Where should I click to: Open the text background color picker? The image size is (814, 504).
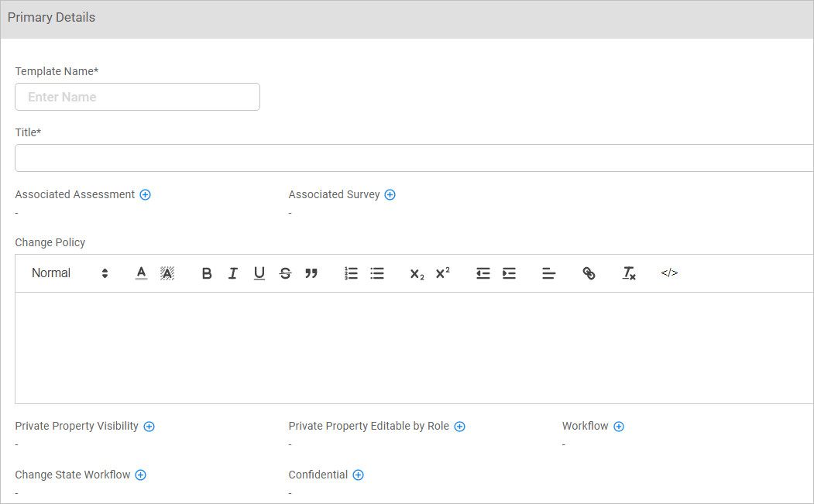[167, 273]
